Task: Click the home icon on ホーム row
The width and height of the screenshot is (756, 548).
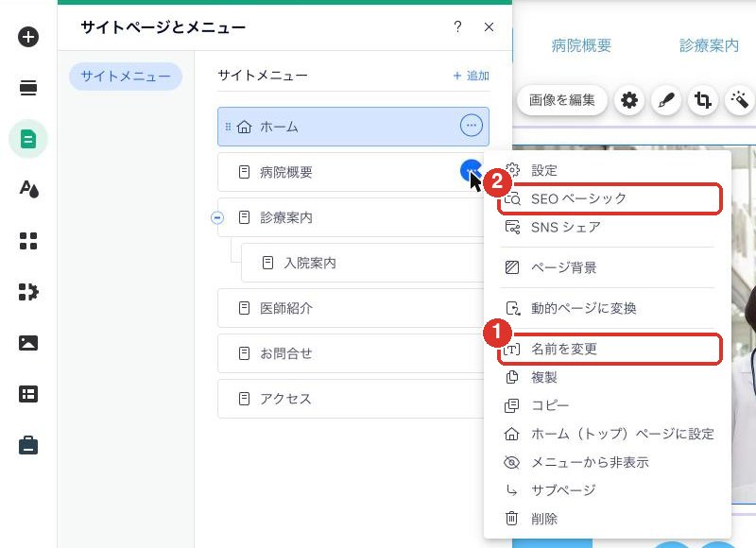Action: 245,127
